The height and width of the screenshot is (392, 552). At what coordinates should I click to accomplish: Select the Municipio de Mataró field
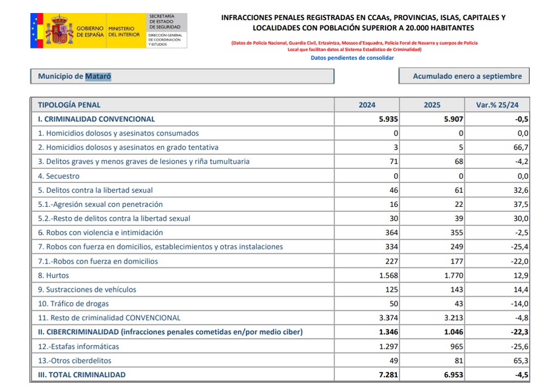pyautogui.click(x=182, y=76)
